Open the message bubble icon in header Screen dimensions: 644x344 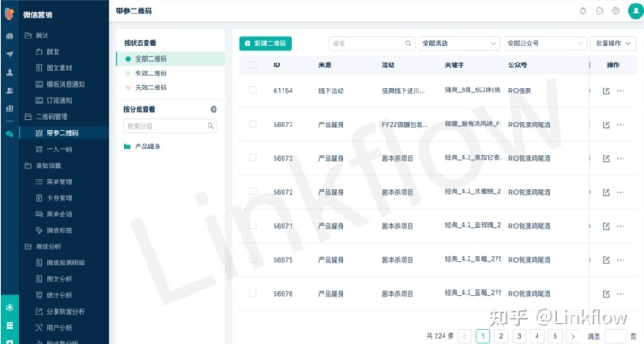pyautogui.click(x=599, y=11)
